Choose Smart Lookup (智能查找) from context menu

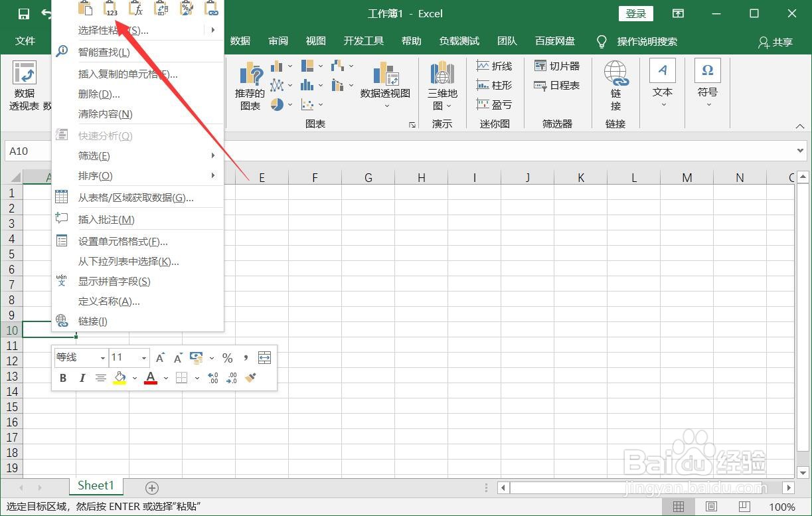pos(138,52)
